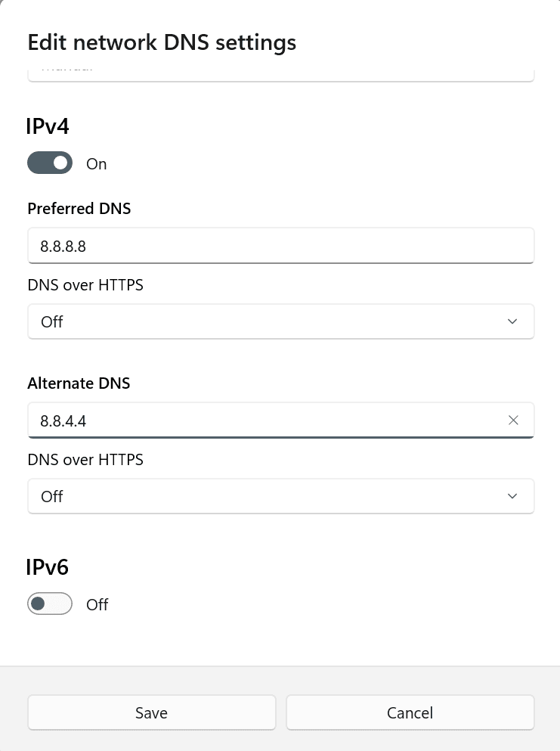
Task: Click the Edit network DNS settings title
Action: coord(162,42)
